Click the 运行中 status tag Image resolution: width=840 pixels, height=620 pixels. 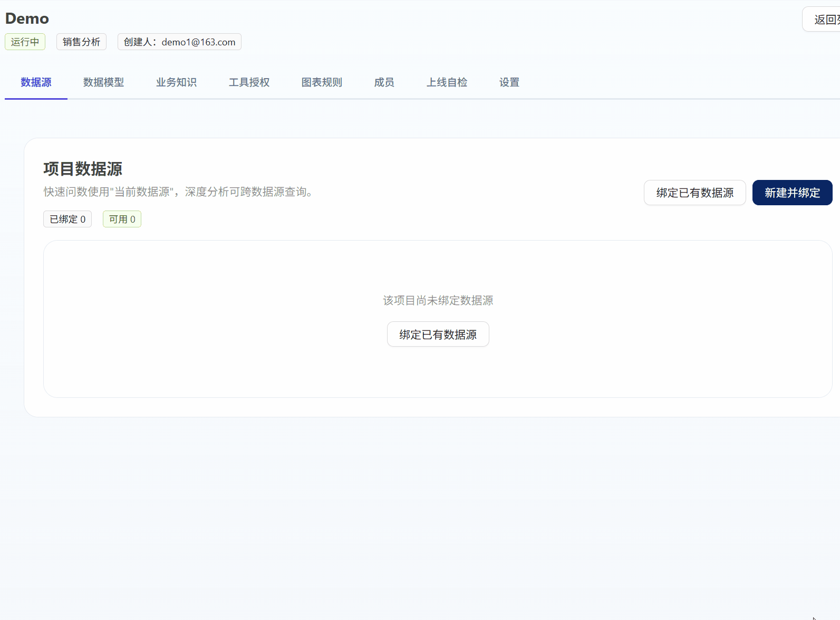click(25, 42)
